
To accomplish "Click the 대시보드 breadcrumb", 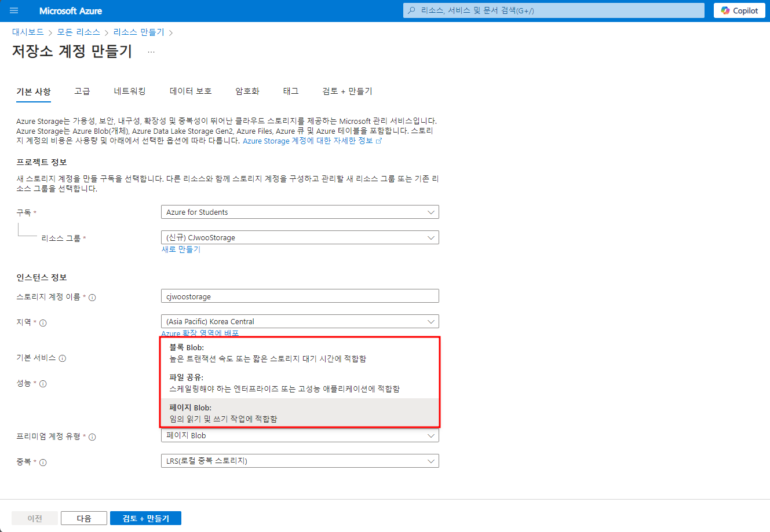I will click(28, 32).
